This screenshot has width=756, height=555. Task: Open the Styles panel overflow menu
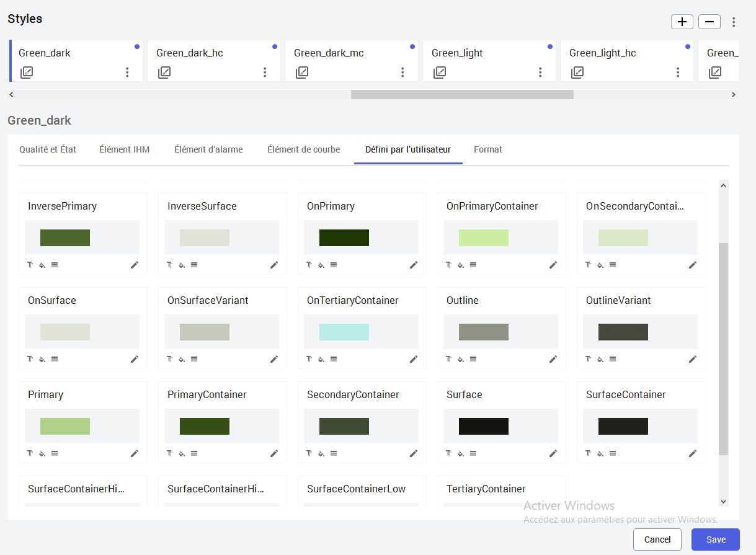pos(734,22)
